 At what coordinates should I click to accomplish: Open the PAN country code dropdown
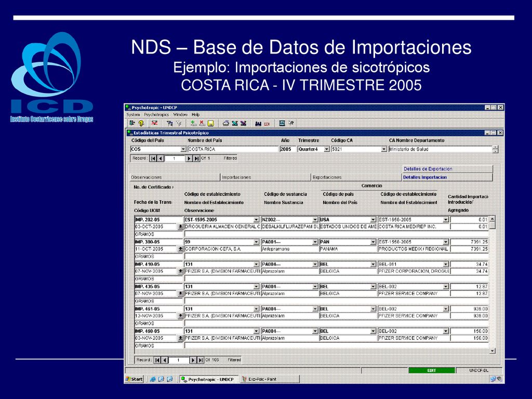[x=373, y=242]
